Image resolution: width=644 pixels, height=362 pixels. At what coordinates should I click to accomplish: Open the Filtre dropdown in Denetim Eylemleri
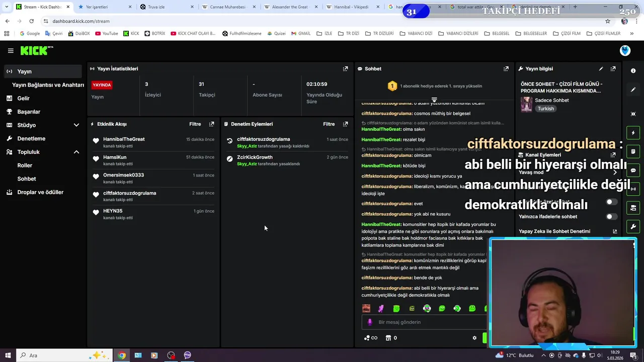coord(329,124)
